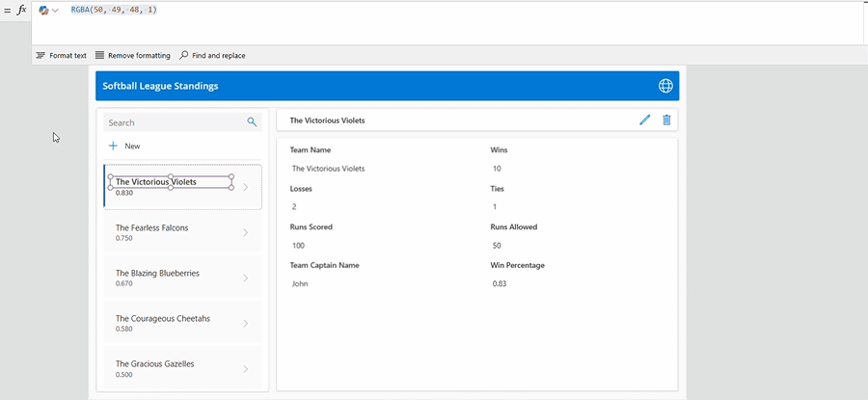Click the fx formula icon
The height and width of the screenshot is (400, 868).
coord(21,10)
